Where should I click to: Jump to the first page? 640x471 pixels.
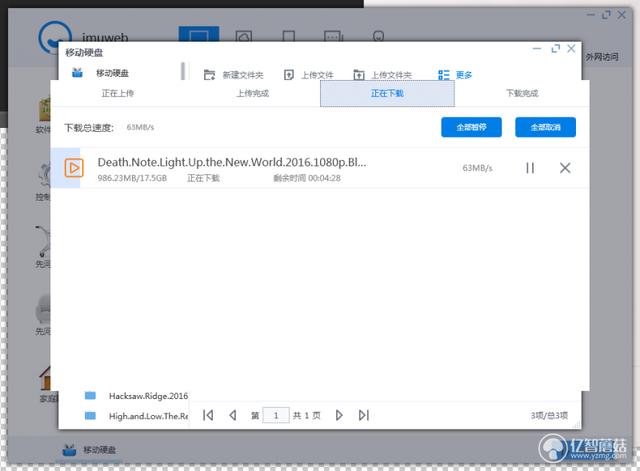coord(208,415)
